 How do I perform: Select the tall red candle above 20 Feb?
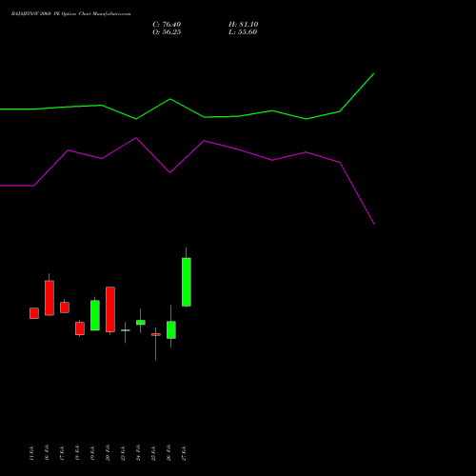coord(110,309)
